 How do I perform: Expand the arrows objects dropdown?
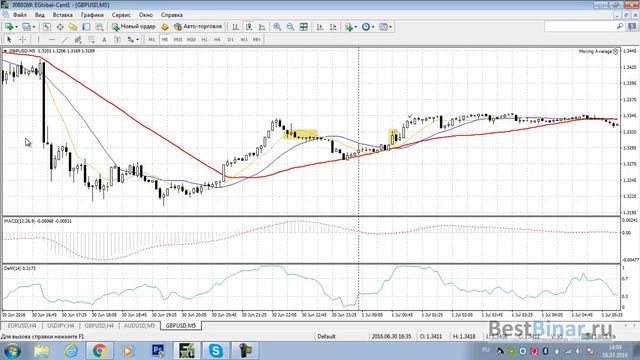(x=138, y=40)
